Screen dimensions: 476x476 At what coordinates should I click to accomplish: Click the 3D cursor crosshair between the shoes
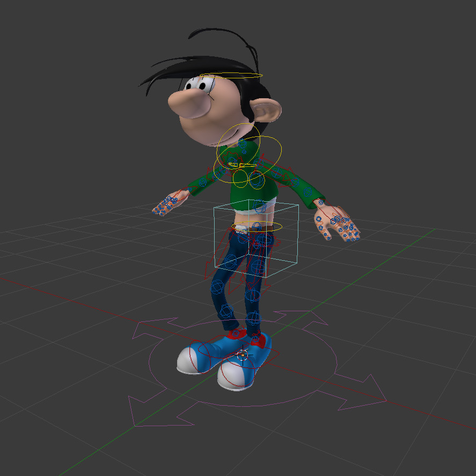pyautogui.click(x=243, y=355)
